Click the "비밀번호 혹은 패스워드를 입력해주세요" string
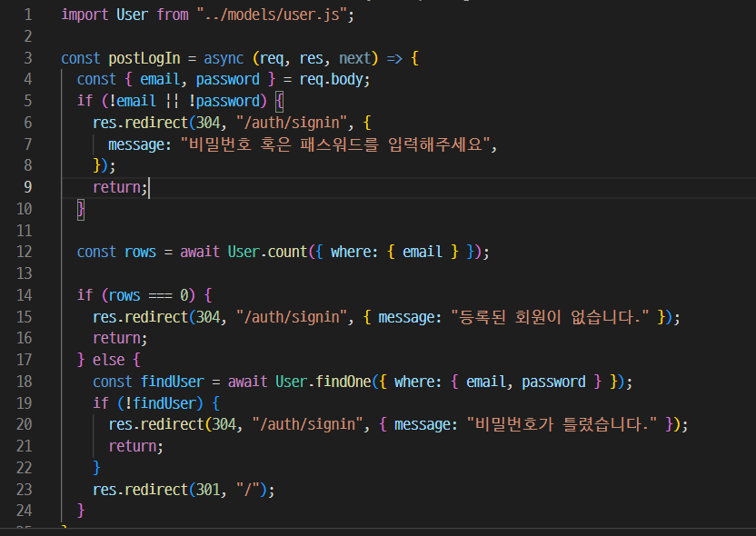 pyautogui.click(x=335, y=144)
